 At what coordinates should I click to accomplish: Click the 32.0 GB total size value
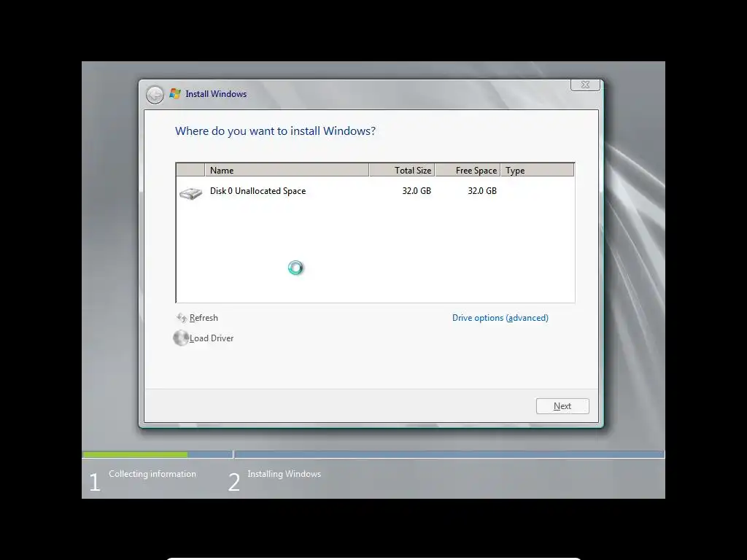(417, 191)
